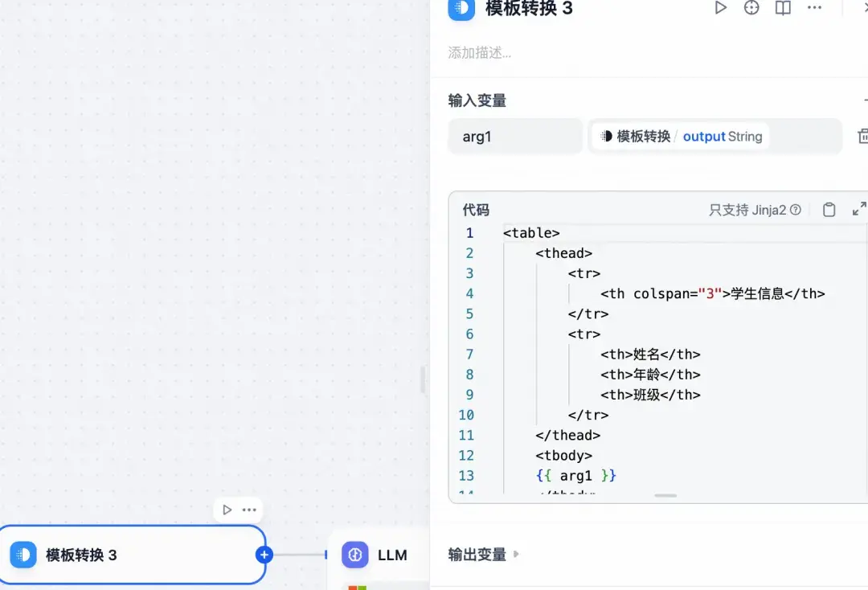Click code line 1 <table>
This screenshot has height=590, width=868.
pos(531,233)
